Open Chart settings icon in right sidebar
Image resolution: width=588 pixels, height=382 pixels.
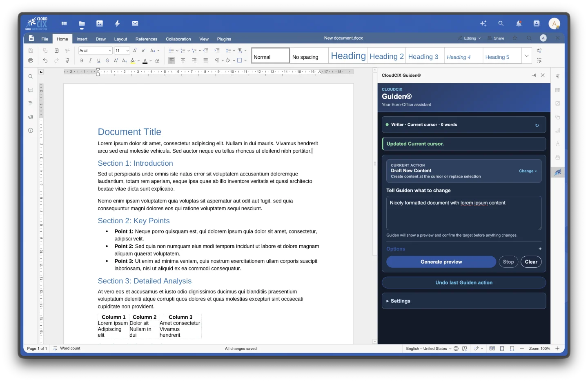coord(557,131)
